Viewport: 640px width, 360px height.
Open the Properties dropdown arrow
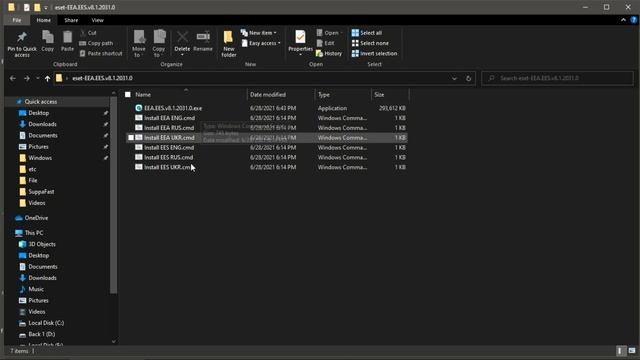point(300,55)
